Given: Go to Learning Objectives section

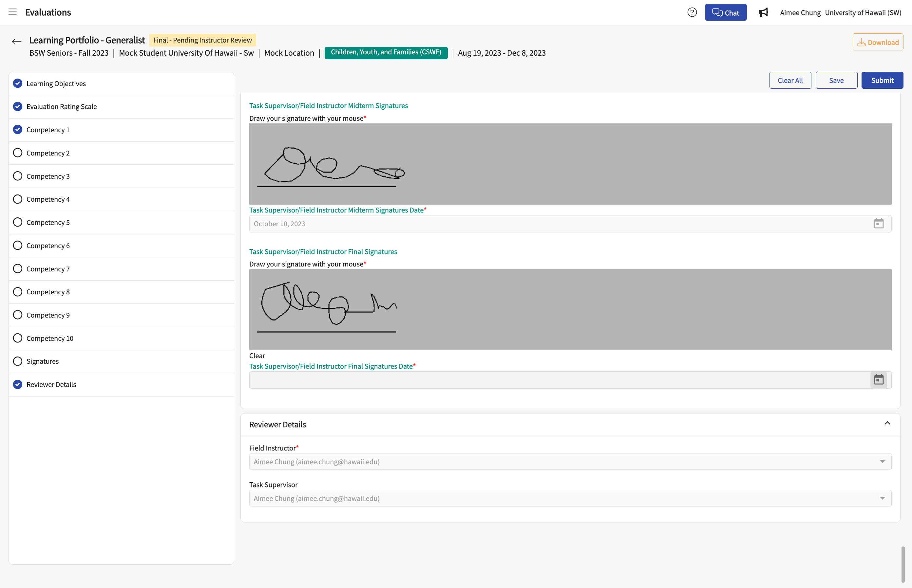Looking at the screenshot, I should click(x=121, y=83).
